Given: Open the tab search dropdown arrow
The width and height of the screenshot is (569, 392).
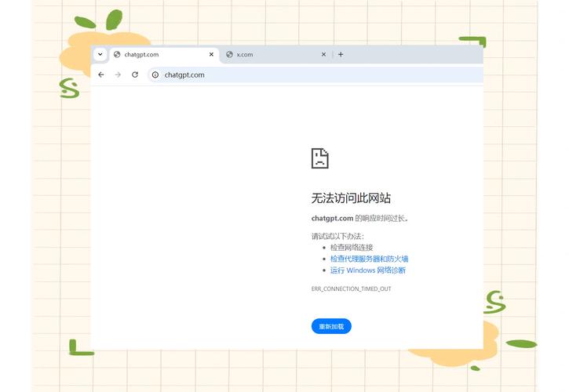Looking at the screenshot, I should point(100,54).
